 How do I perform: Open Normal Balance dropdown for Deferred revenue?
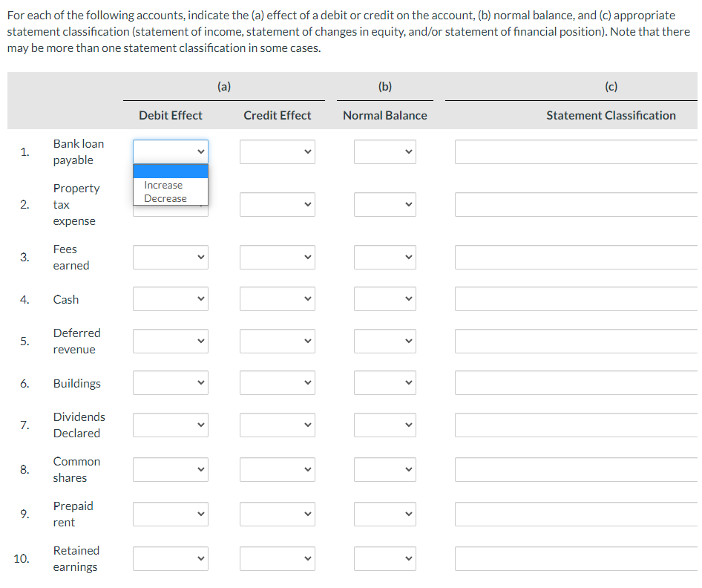(x=385, y=342)
